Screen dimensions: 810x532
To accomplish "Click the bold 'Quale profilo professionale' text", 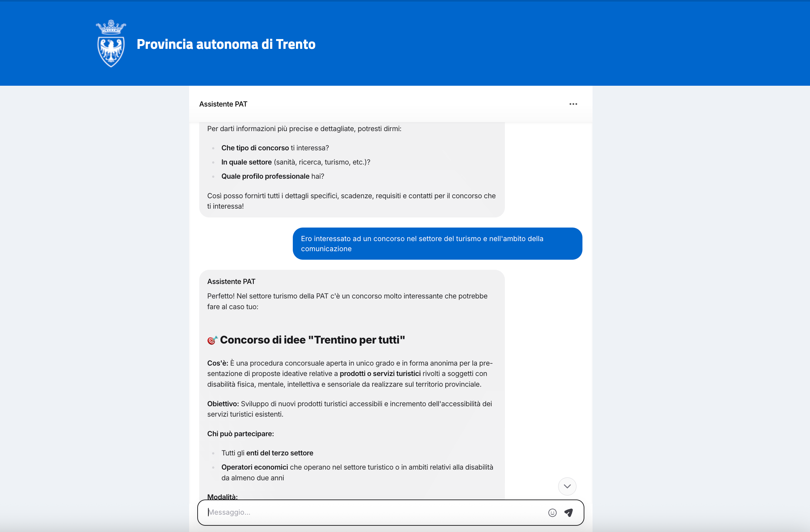I will tap(265, 176).
